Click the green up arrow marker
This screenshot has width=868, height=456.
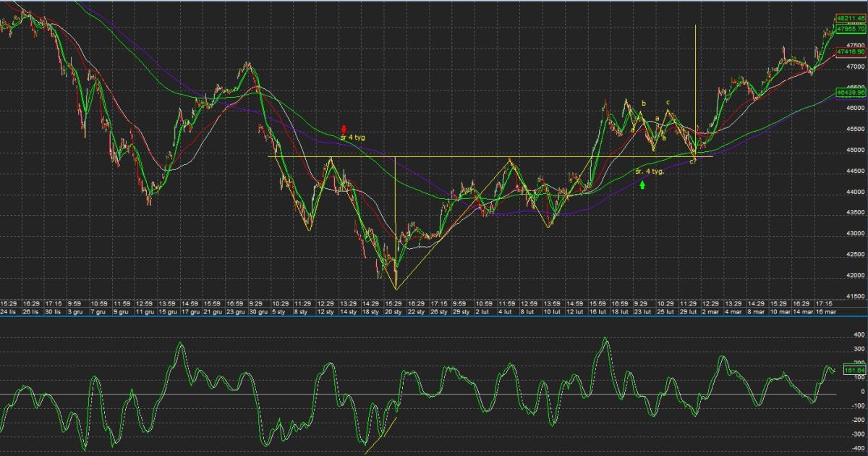(642, 185)
